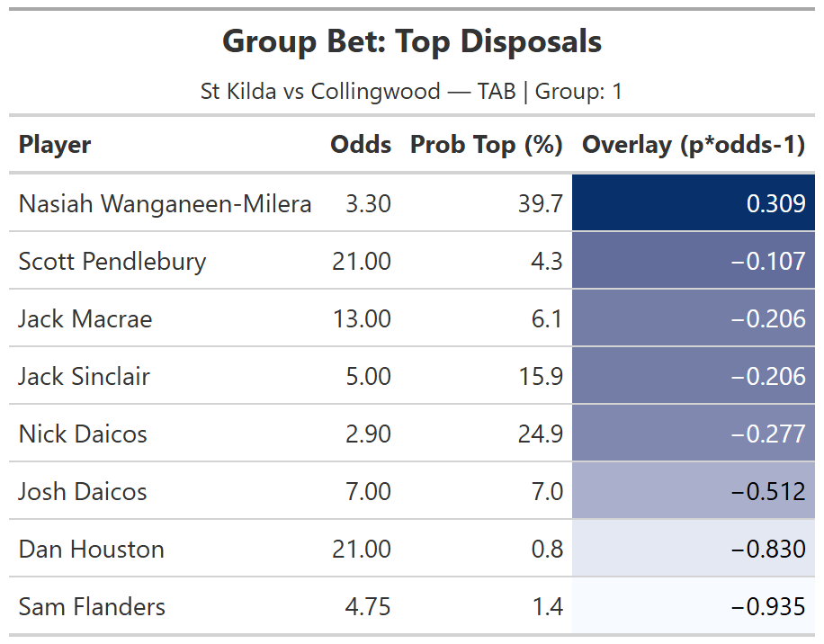
Task: Click Jack Macrae's name cell
Action: [x=85, y=319]
